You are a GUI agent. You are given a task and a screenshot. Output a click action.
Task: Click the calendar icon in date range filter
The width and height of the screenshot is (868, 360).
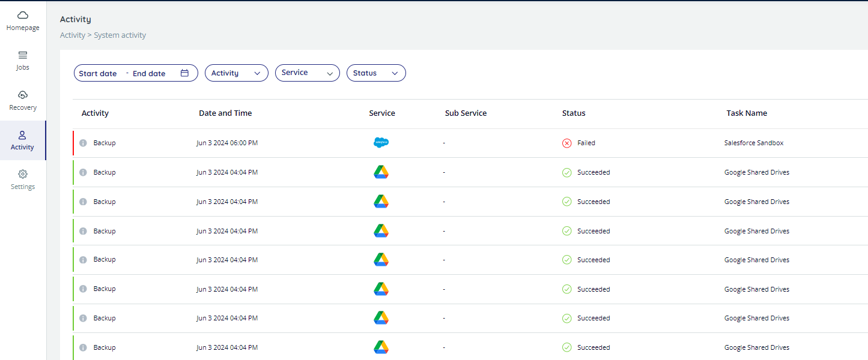pyautogui.click(x=185, y=73)
